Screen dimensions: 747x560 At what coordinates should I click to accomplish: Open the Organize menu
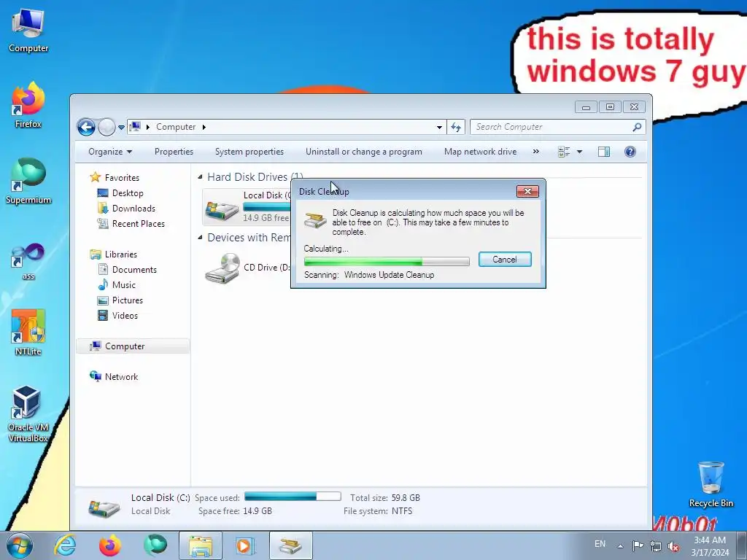pyautogui.click(x=110, y=152)
